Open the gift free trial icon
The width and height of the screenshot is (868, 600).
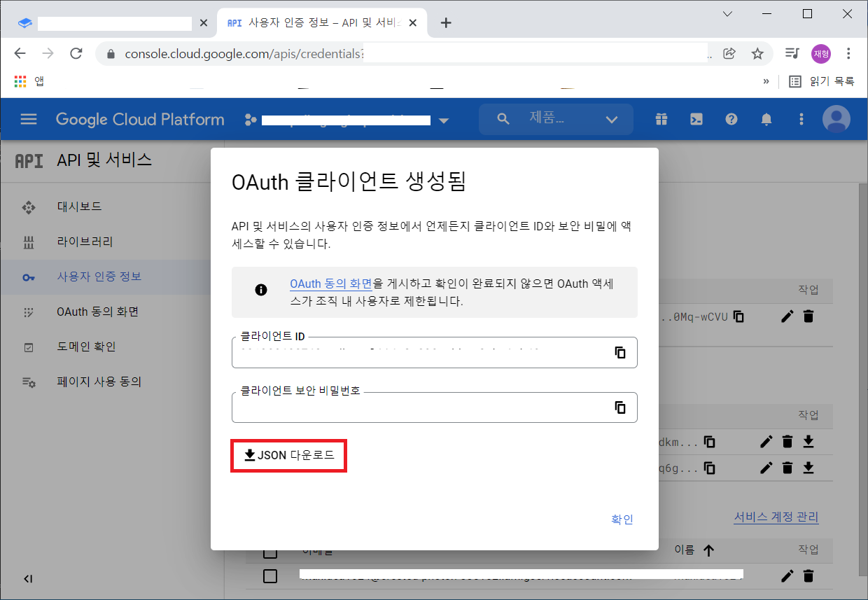[661, 119]
